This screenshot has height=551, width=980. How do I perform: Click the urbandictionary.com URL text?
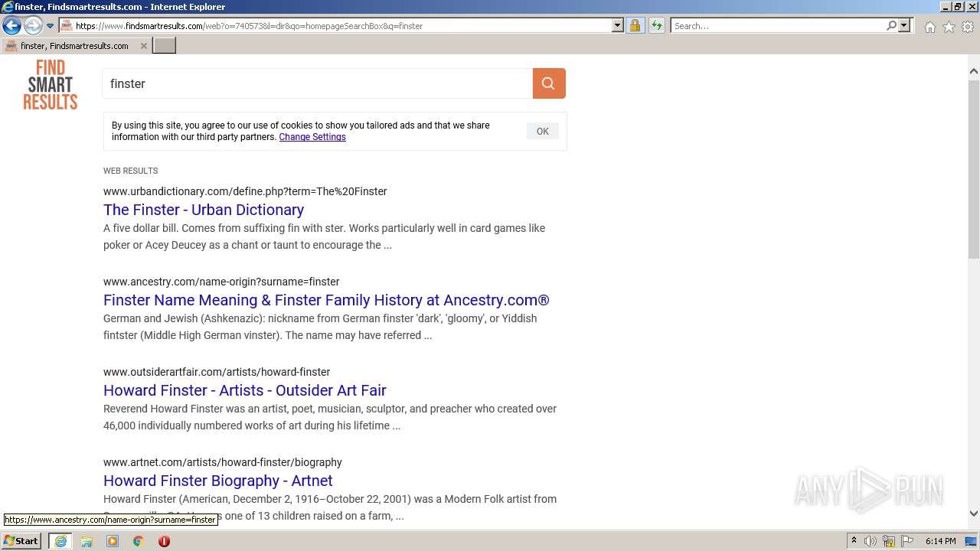tap(245, 191)
